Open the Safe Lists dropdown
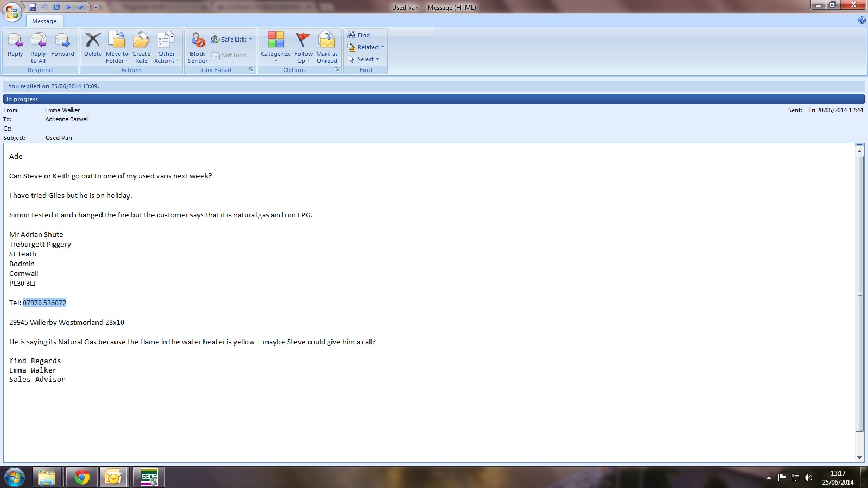This screenshot has height=488, width=868. (x=232, y=40)
